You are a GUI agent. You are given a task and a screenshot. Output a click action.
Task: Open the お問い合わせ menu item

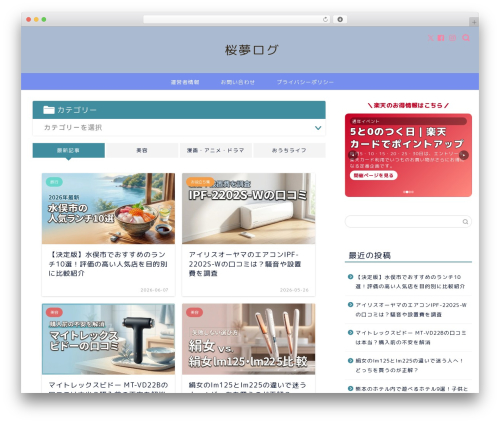(x=238, y=82)
